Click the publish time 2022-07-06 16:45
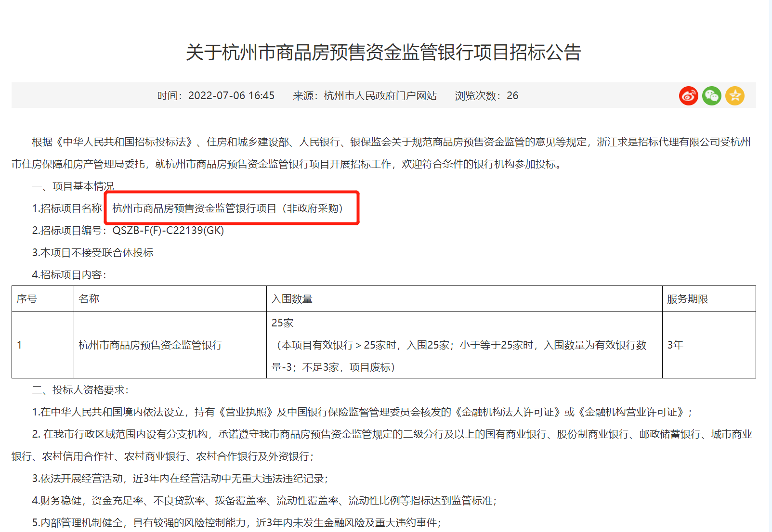The image size is (772, 532). pos(231,96)
